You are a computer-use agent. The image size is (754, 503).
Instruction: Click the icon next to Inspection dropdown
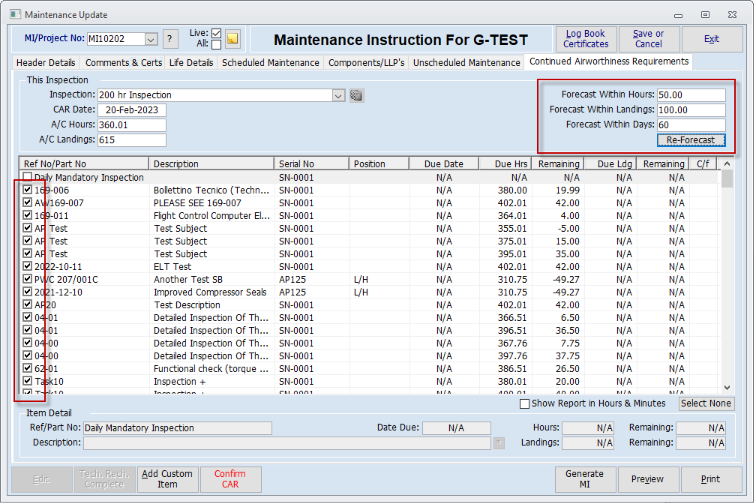[x=356, y=95]
